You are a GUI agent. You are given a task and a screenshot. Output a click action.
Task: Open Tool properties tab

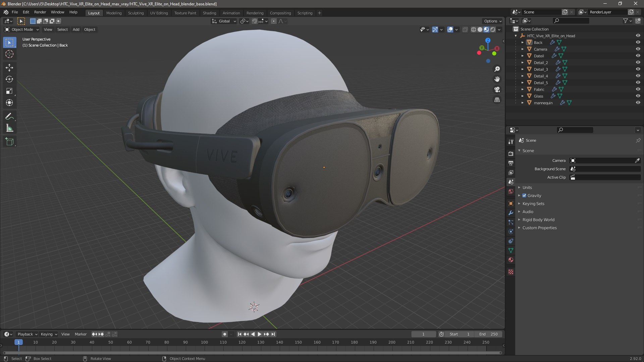[511, 141]
